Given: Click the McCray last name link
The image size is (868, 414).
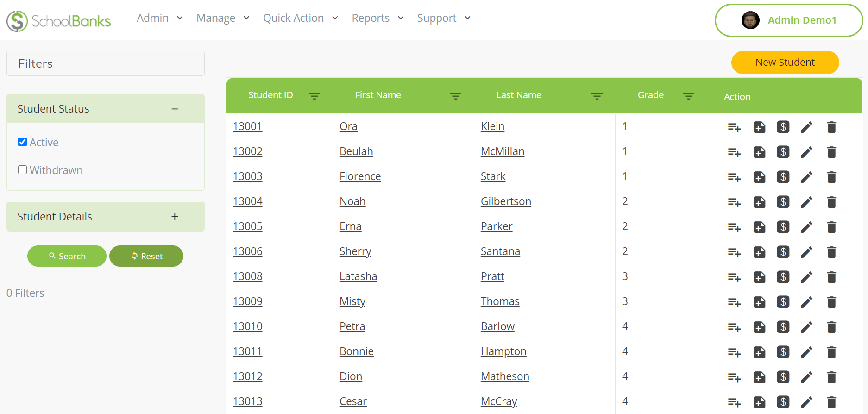Looking at the screenshot, I should click(x=499, y=401).
